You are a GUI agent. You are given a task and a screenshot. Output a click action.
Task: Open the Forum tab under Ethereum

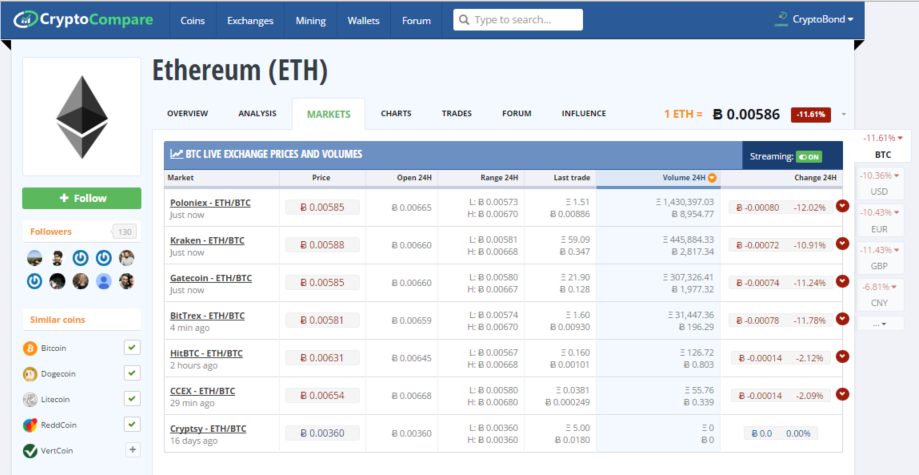tap(517, 114)
